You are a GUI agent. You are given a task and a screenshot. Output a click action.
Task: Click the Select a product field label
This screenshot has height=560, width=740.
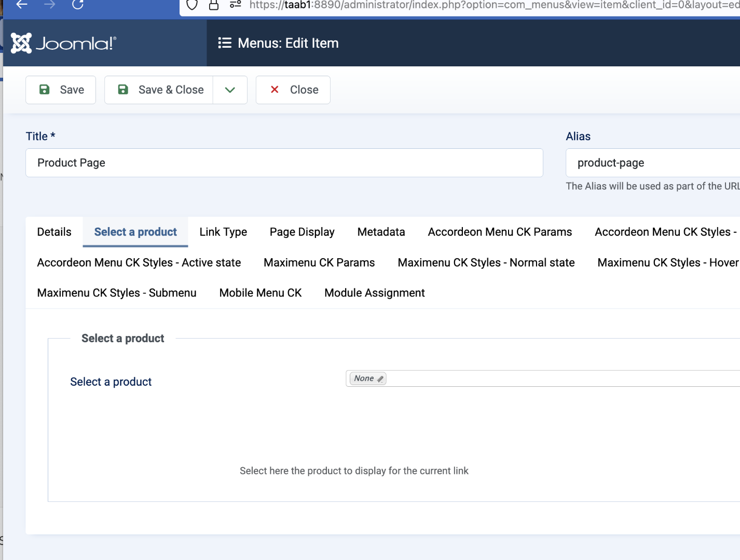pyautogui.click(x=111, y=382)
